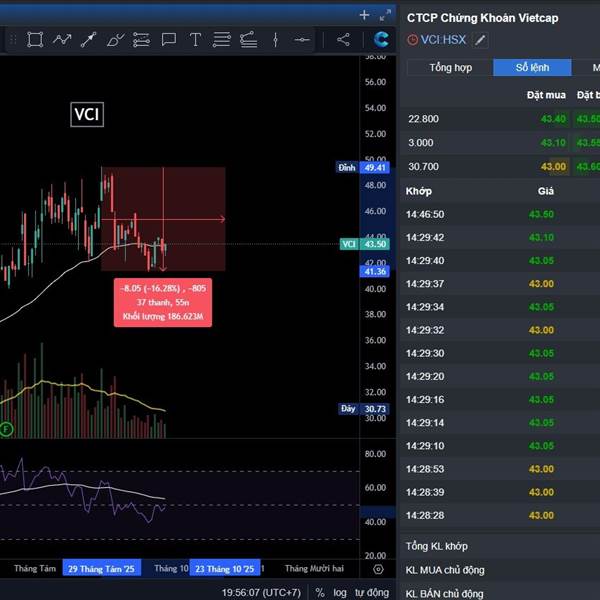The image size is (600, 600).
Task: Click the blue C logo icon
Action: (381, 39)
